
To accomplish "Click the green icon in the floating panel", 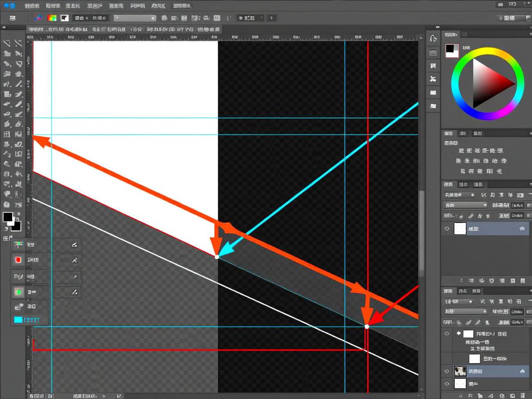I will click(x=18, y=292).
